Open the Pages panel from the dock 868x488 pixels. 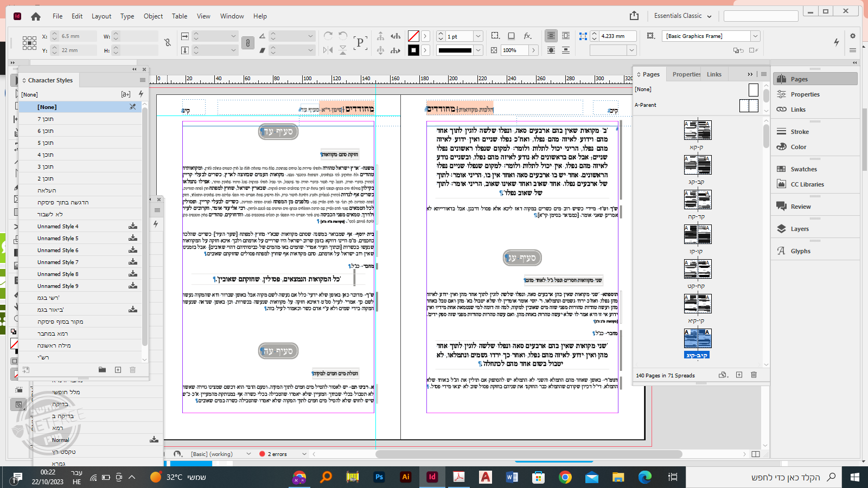pos(815,79)
